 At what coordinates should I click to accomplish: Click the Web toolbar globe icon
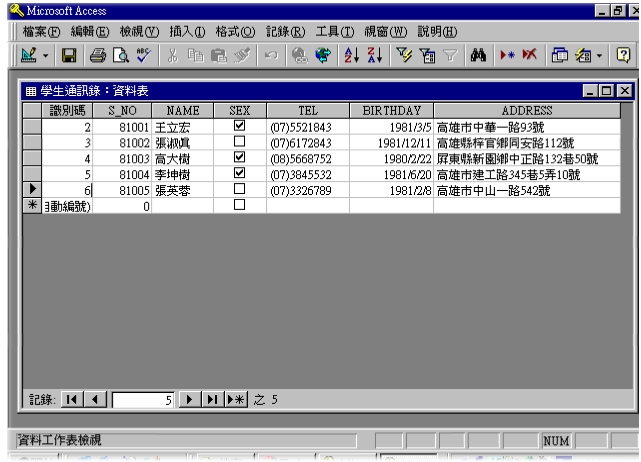pyautogui.click(x=323, y=55)
